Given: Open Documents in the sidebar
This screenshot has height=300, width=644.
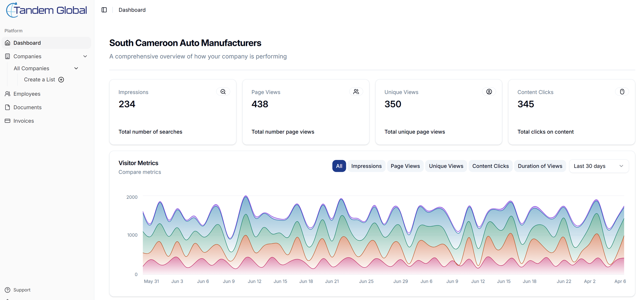Looking at the screenshot, I should 27,107.
